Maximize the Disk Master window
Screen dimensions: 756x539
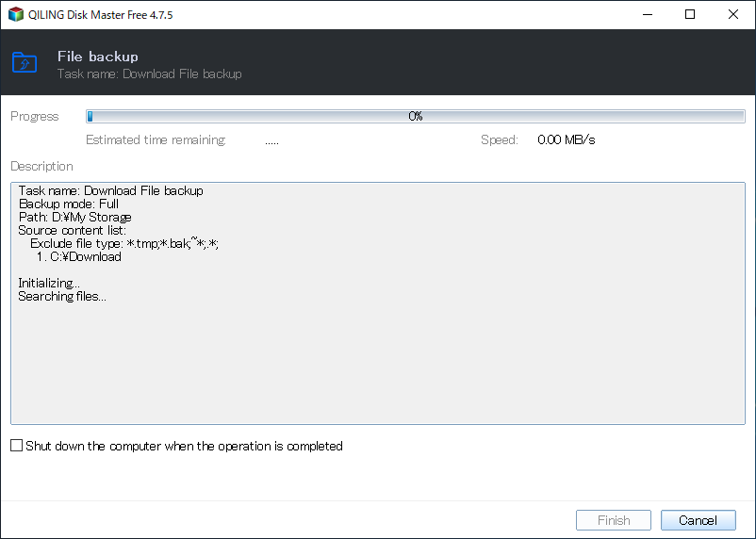690,15
